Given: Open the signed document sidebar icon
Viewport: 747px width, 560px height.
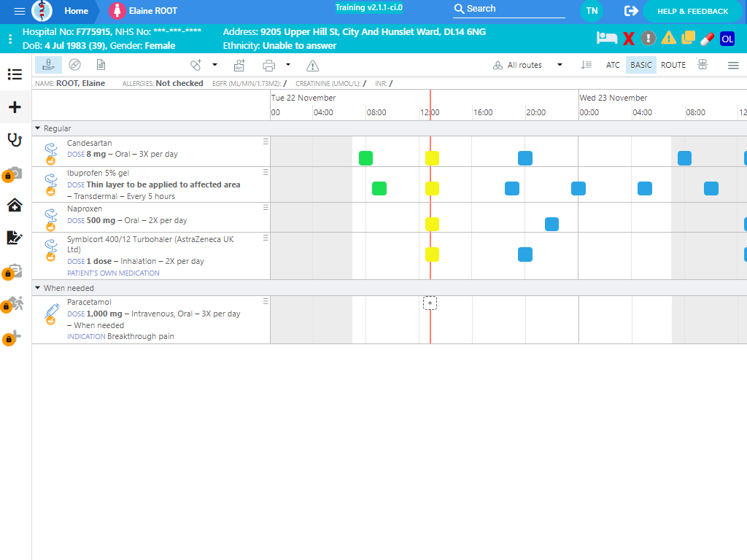Looking at the screenshot, I should (15, 237).
